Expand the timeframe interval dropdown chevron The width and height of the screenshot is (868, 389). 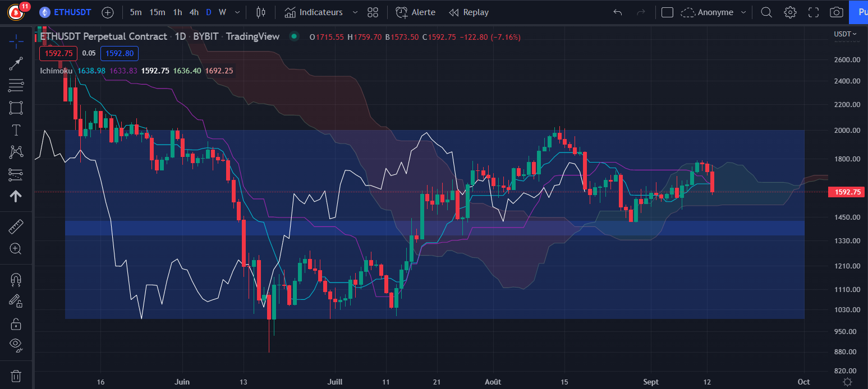click(237, 12)
